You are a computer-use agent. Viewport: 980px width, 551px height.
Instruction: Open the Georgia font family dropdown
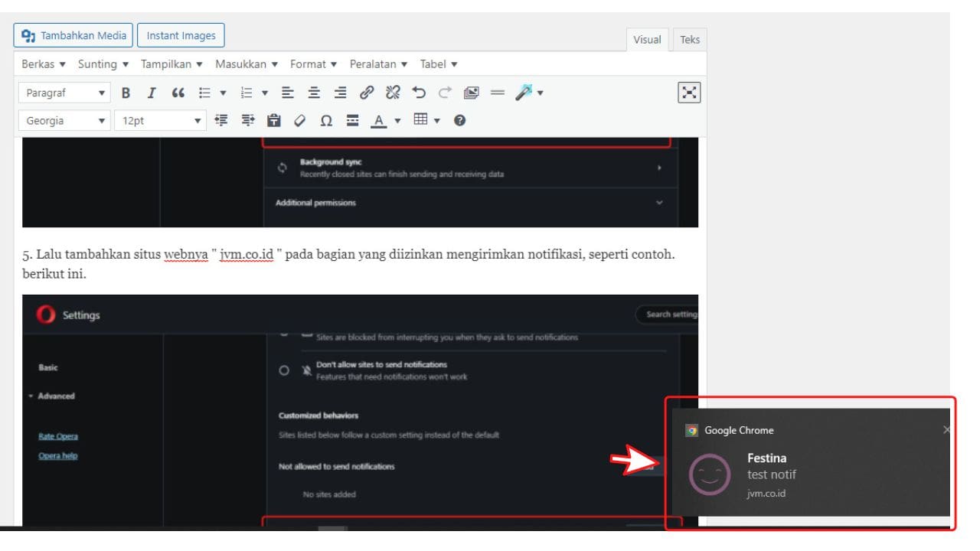click(65, 120)
